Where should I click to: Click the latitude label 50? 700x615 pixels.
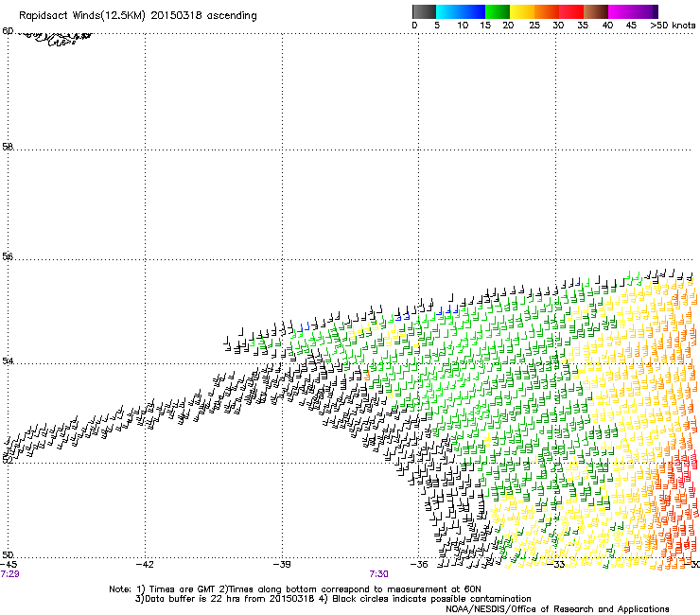[x=8, y=554]
